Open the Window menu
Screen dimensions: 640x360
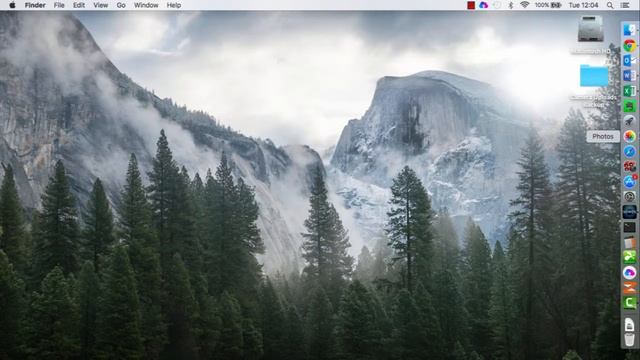146,5
